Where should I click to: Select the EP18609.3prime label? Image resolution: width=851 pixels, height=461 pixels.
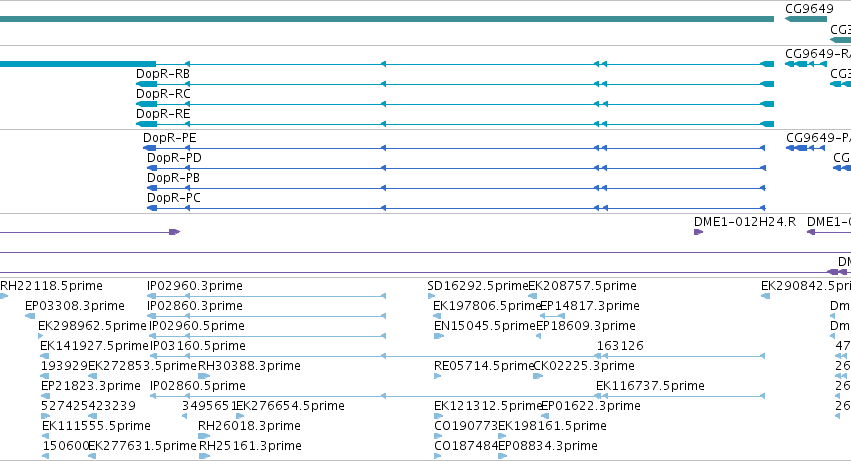[x=586, y=326]
